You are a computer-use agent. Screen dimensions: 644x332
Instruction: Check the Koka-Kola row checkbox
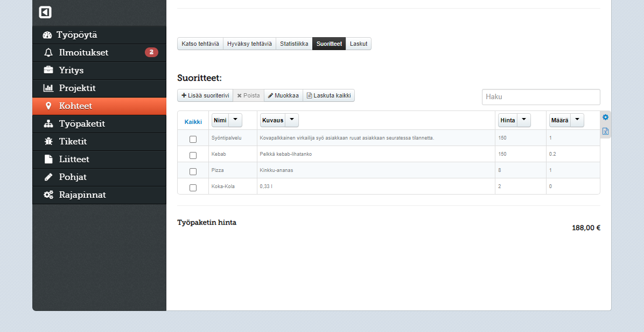click(x=193, y=188)
